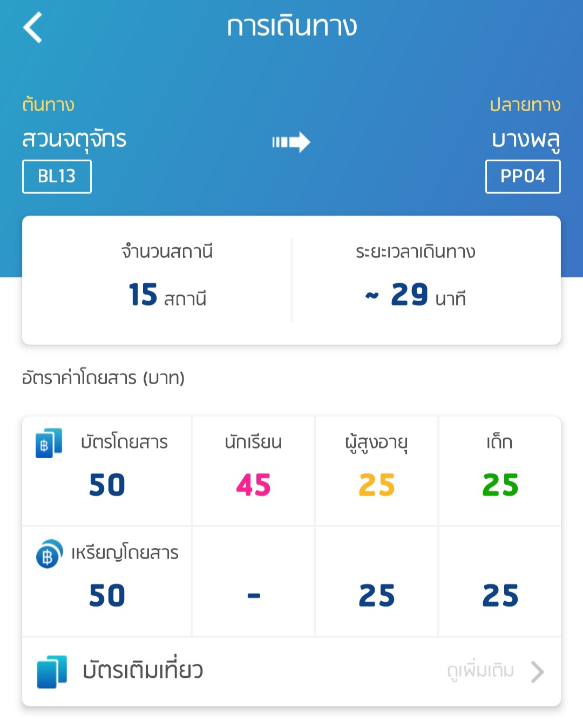Tap the บัตรโดยสาร card icon
Viewport: 583px width, 728px height.
click(49, 443)
